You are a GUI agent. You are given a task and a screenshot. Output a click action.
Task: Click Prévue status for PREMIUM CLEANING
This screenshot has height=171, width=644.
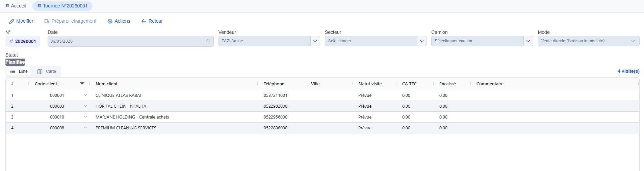[x=365, y=128]
